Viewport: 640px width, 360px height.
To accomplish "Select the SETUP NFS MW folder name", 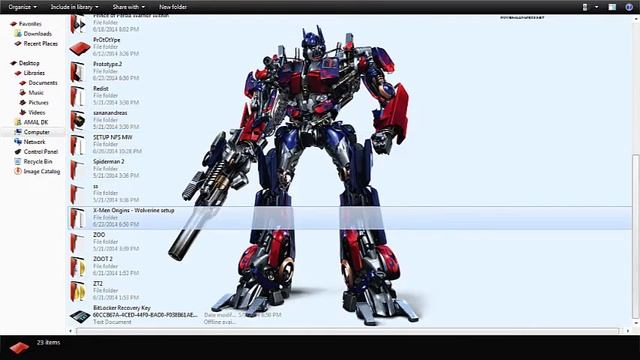I will click(x=113, y=137).
